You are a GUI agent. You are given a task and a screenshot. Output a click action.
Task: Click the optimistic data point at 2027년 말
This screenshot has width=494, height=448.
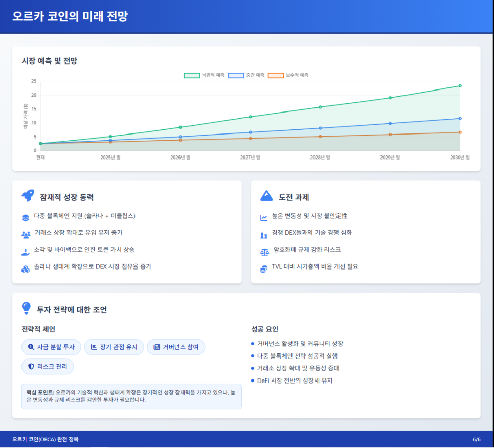coord(250,117)
